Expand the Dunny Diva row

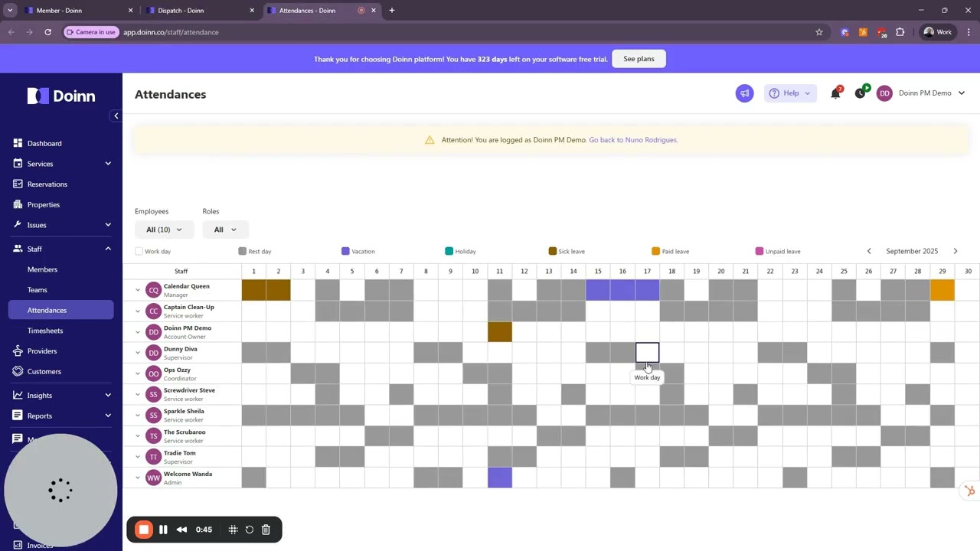tap(138, 353)
